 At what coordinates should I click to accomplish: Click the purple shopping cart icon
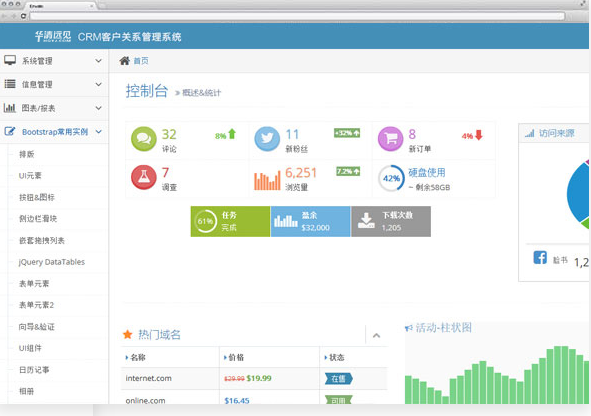point(390,139)
